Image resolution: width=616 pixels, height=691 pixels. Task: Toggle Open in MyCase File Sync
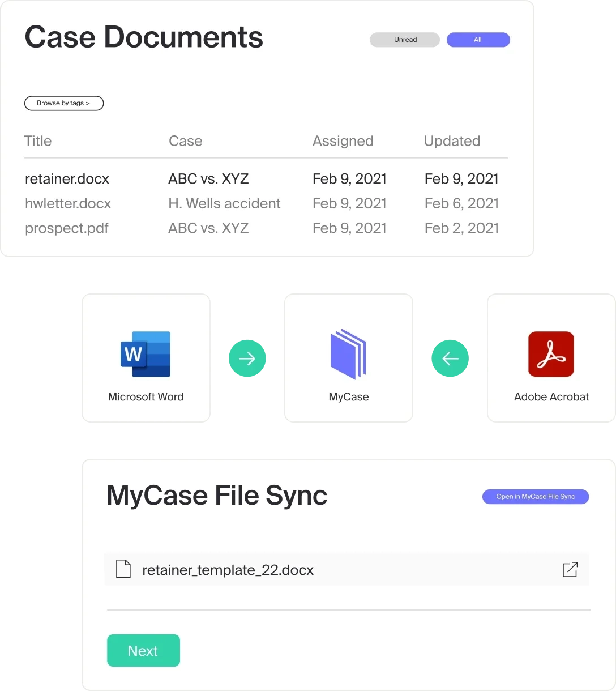[535, 497]
